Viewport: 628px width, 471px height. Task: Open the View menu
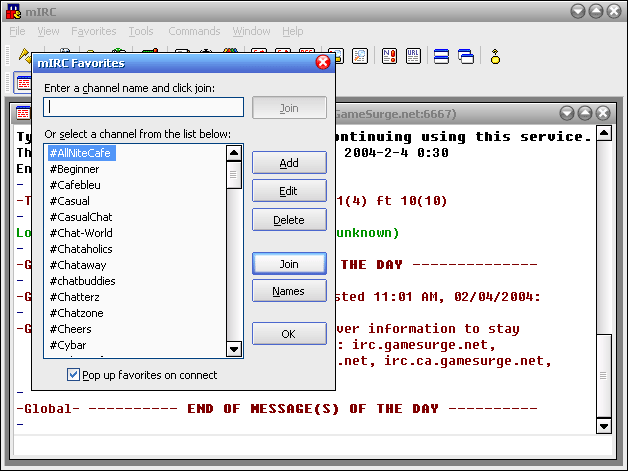tap(48, 31)
